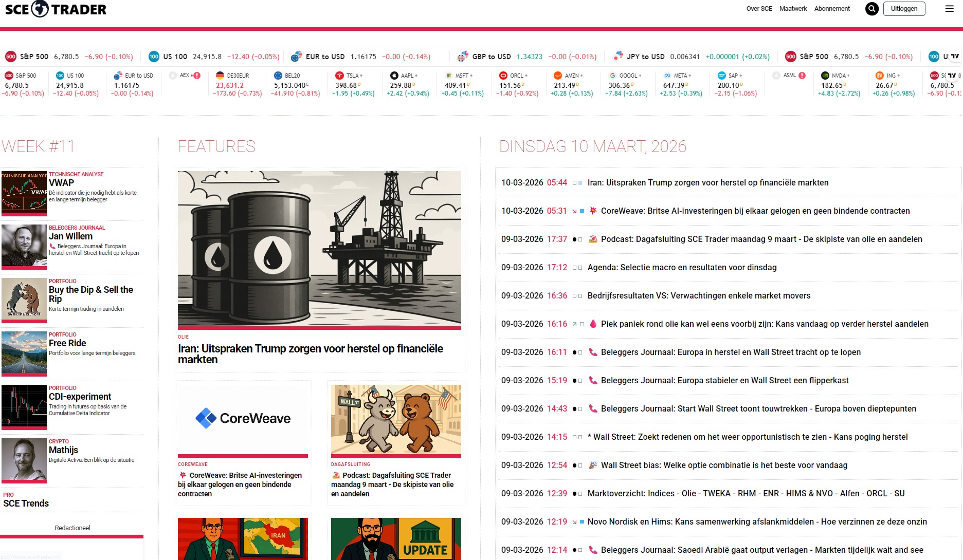Open Beleggers Journaal 14:43 Start Wall Street headline

tap(758, 408)
